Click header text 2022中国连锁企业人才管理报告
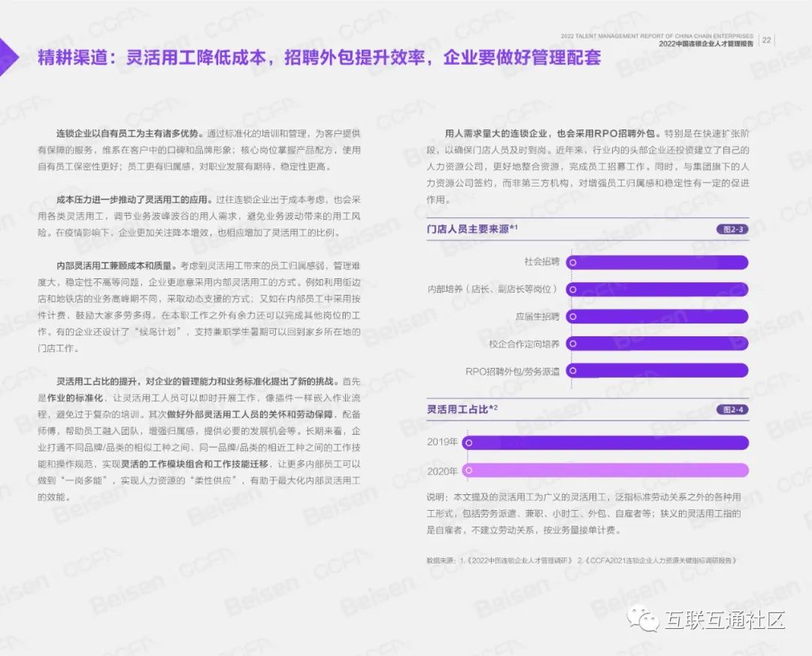Image resolution: width=812 pixels, height=656 pixels. coord(706,44)
